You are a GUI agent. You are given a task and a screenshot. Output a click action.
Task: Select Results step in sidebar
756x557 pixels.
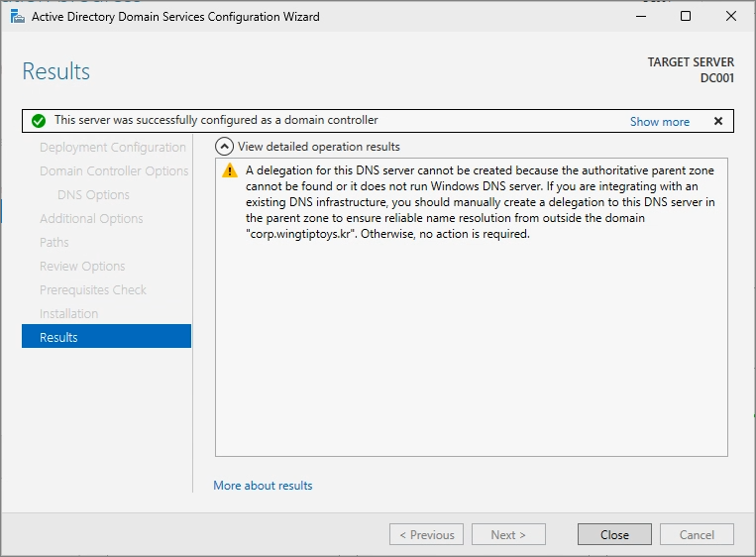(x=107, y=337)
